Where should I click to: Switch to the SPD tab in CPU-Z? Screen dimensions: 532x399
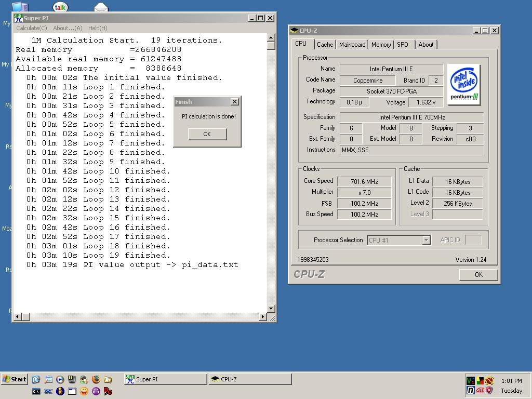coord(403,45)
